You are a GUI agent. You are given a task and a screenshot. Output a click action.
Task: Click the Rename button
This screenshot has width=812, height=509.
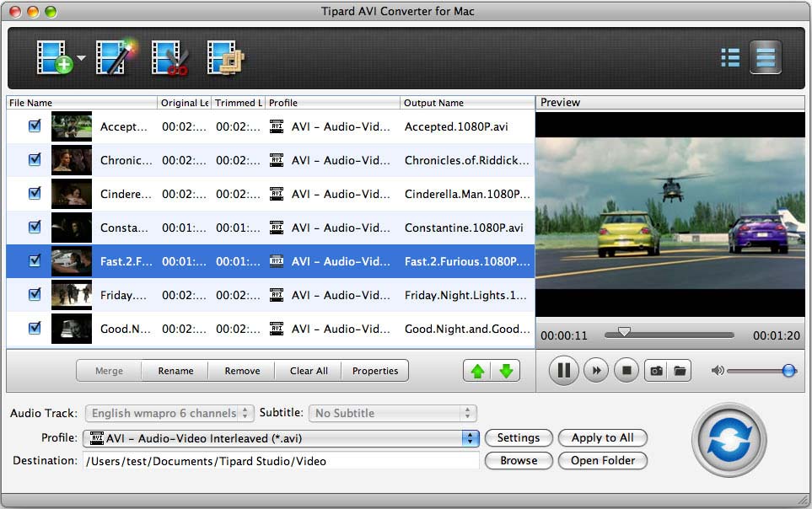[175, 371]
